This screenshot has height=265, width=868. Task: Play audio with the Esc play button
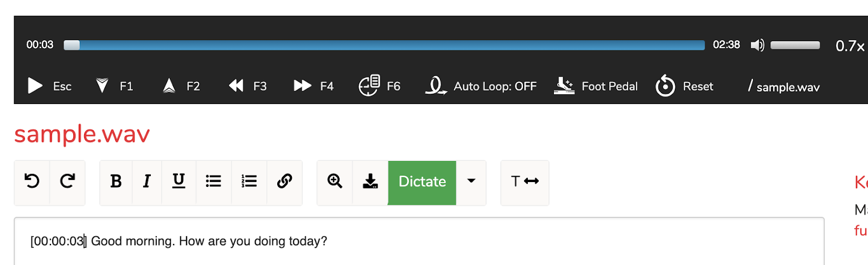click(35, 86)
